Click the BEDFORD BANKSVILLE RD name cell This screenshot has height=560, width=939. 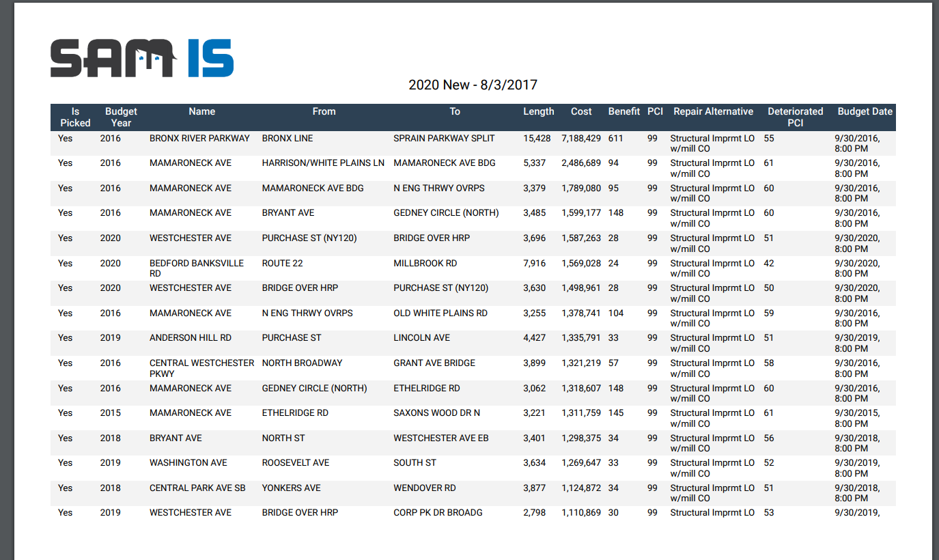[197, 268]
